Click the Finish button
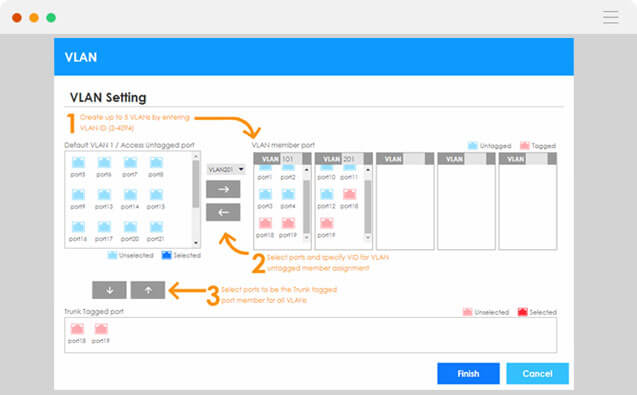Screen dimensions: 637x395 [468, 373]
